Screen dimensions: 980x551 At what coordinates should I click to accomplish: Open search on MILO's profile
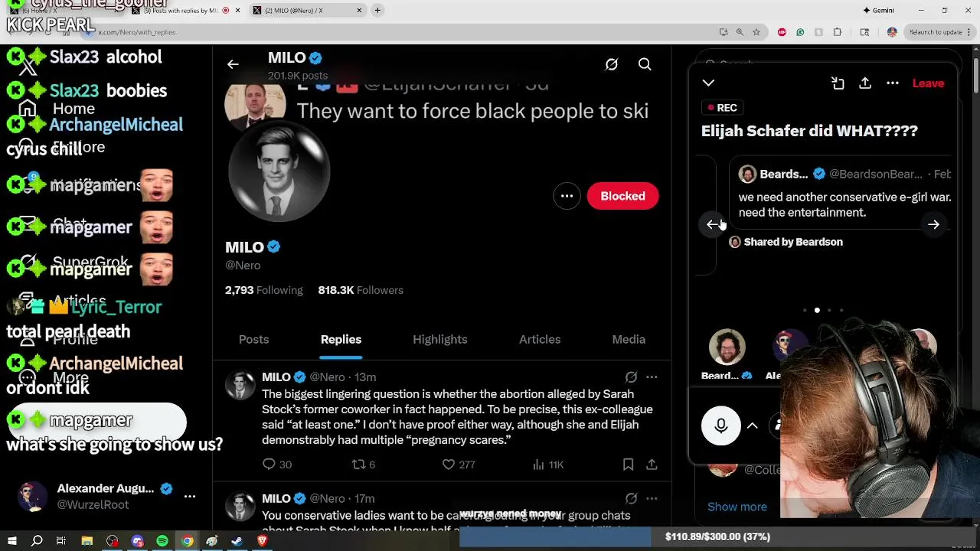645,65
